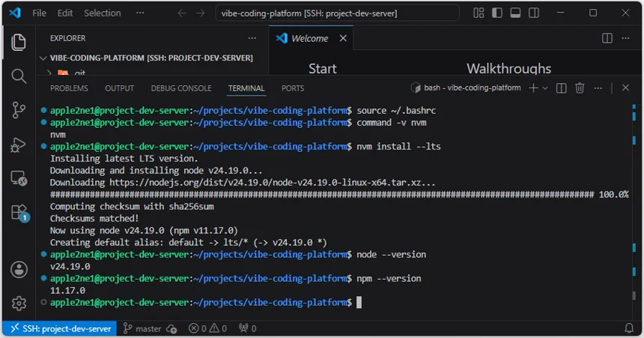Click the download progress bar at 100.0%
644x338 pixels.
(x=339, y=194)
